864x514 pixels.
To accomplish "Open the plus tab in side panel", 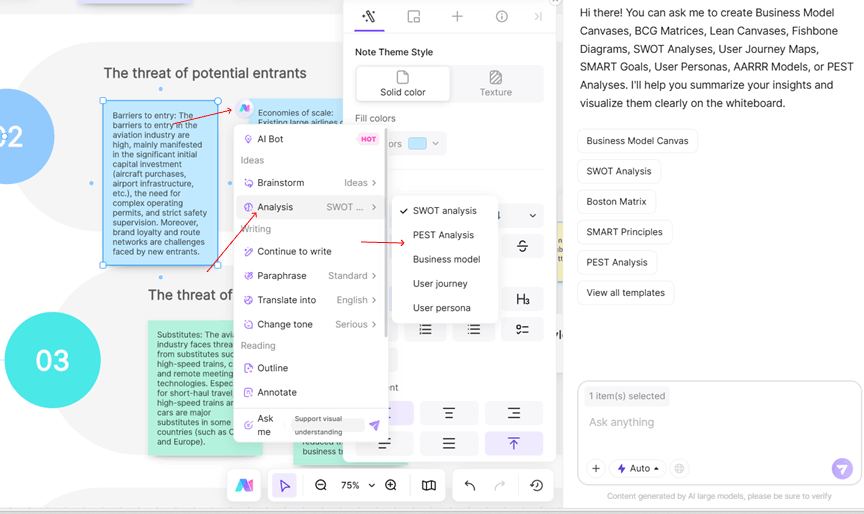I will (457, 17).
